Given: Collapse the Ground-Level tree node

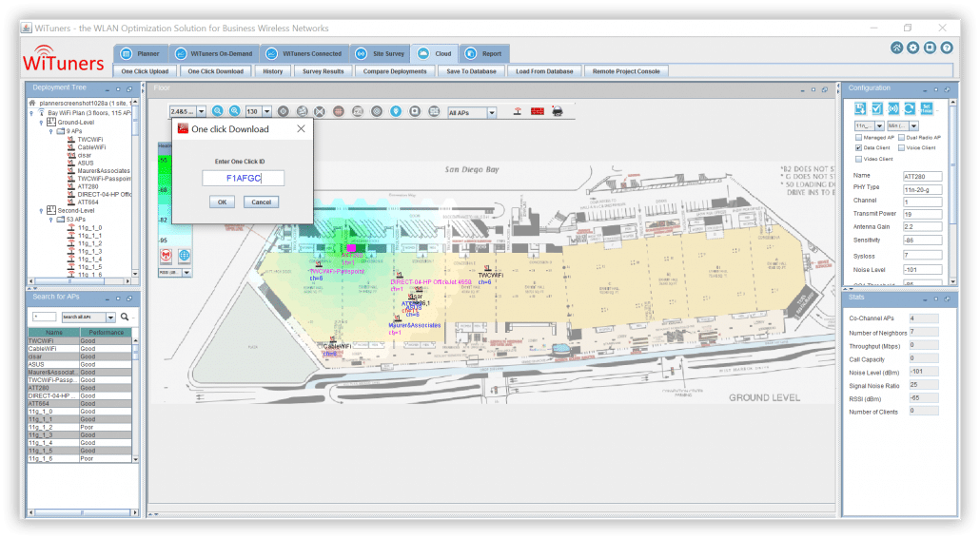Looking at the screenshot, I should pyautogui.click(x=41, y=123).
